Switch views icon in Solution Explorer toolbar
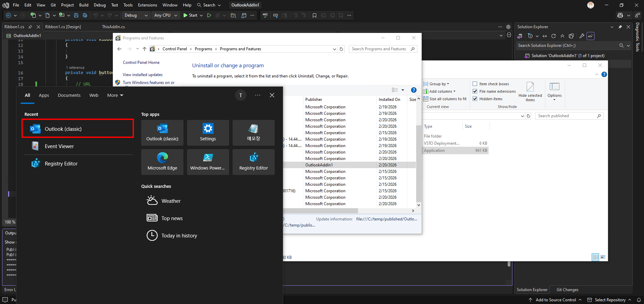Screen dimensions: 644x304 pos(520,36)
